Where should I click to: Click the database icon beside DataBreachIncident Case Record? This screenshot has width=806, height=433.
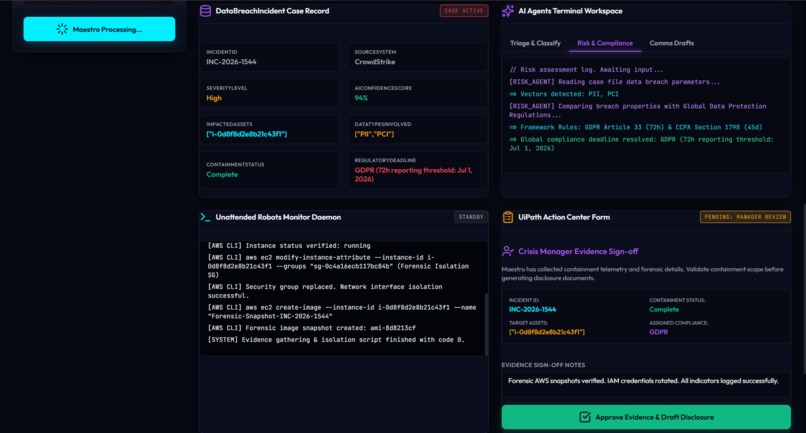(x=205, y=11)
